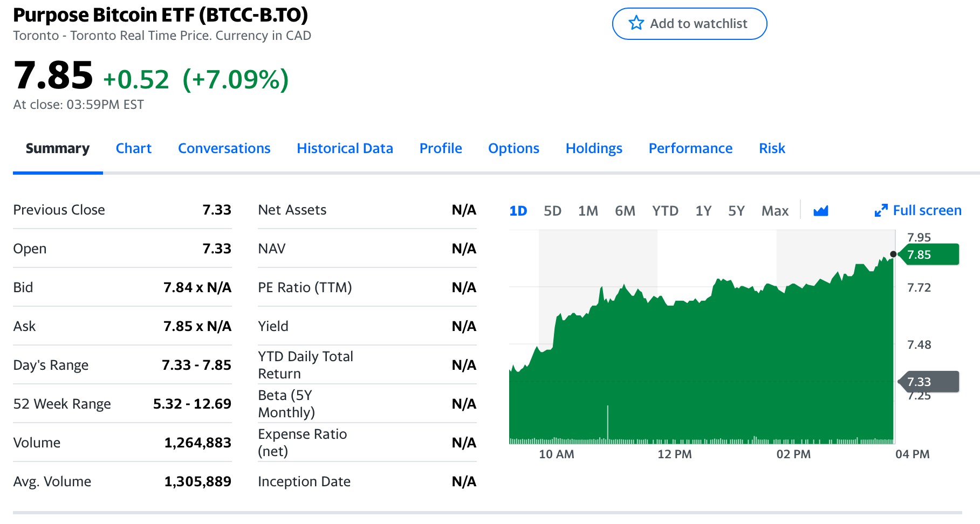Open the Conversations tab
980x524 pixels.
[224, 148]
